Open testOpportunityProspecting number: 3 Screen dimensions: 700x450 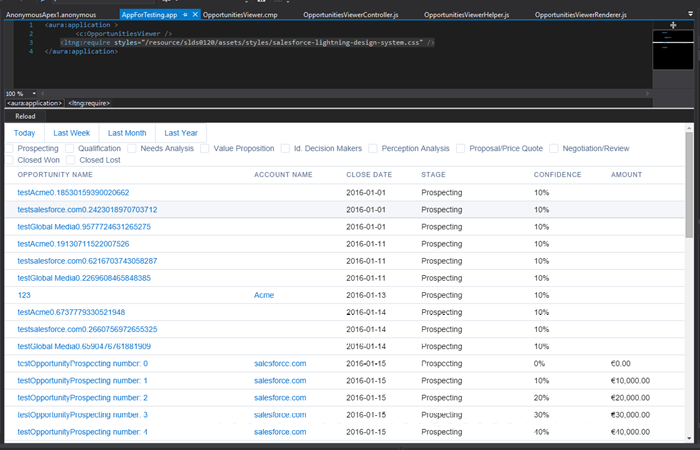[x=83, y=415]
